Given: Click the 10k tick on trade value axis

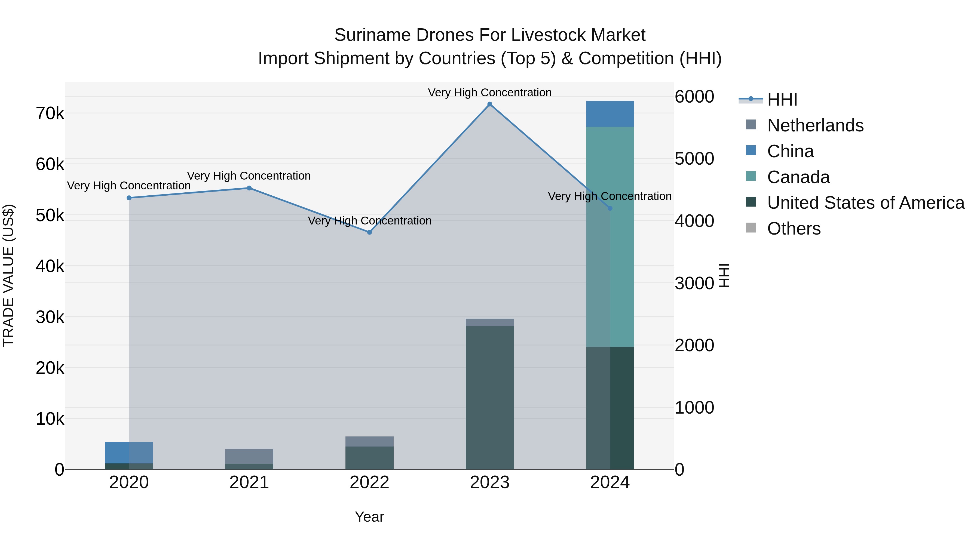Looking at the screenshot, I should (50, 419).
